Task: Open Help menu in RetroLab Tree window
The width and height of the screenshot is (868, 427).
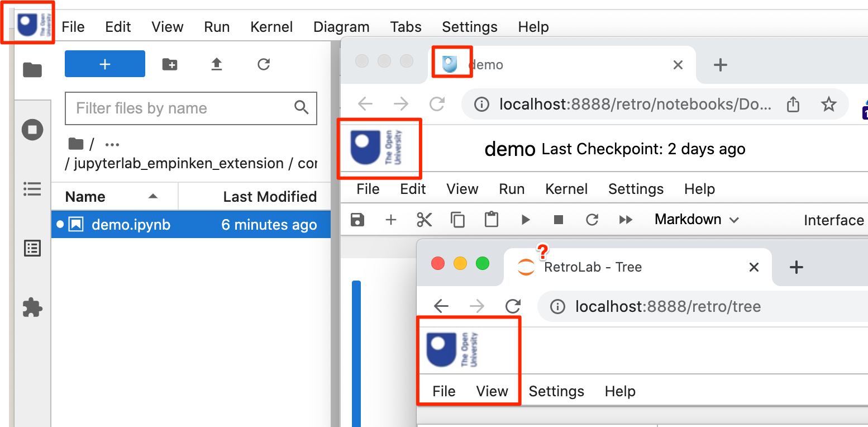Action: point(620,391)
